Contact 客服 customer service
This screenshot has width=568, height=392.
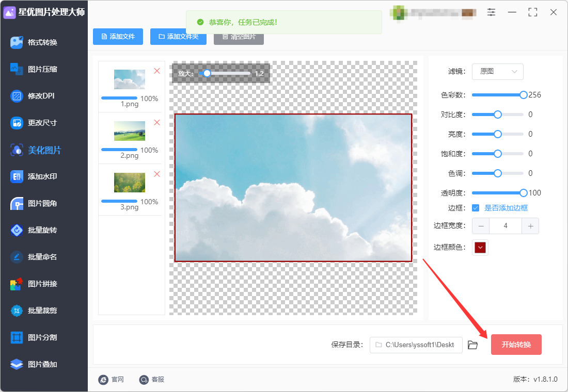(x=152, y=379)
